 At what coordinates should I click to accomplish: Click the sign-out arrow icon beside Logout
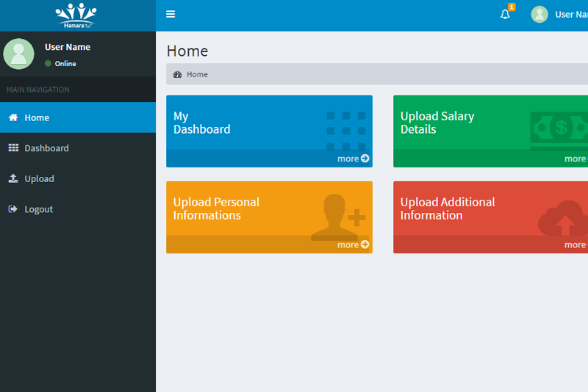tap(13, 209)
